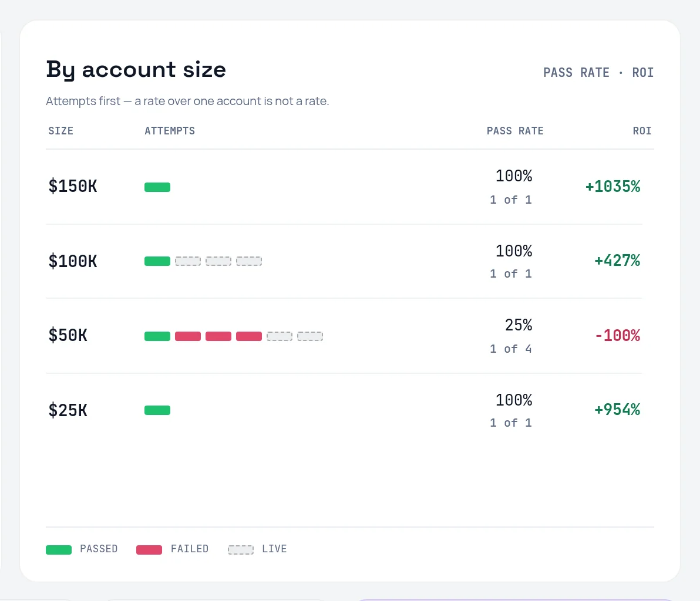The width and height of the screenshot is (700, 601).
Task: Click the green PASSED legend swatch
Action: [x=59, y=550]
